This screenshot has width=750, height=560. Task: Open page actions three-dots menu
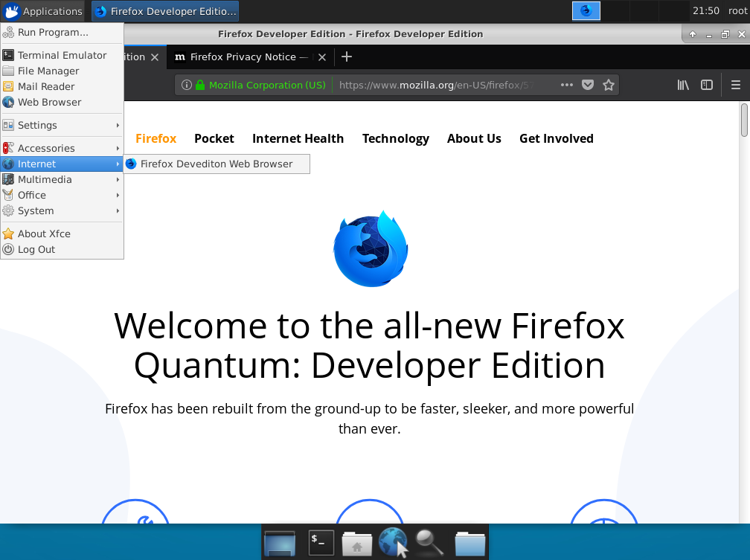coord(567,85)
